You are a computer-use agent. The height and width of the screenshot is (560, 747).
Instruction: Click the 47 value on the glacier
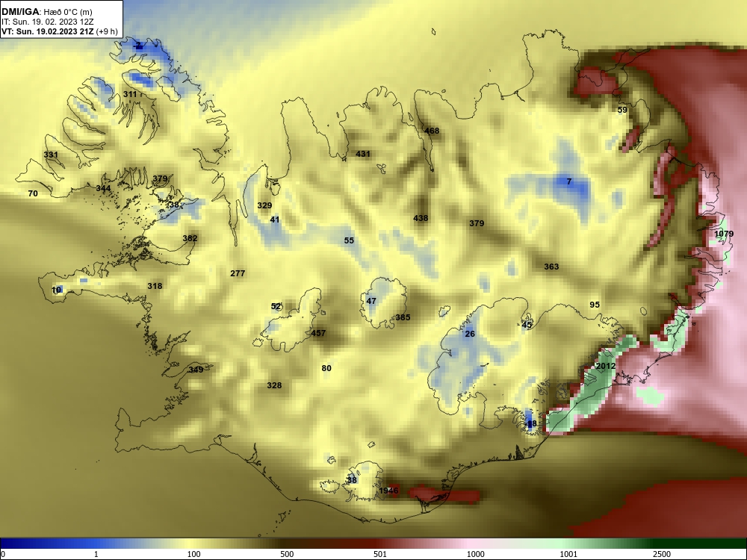[371, 301]
